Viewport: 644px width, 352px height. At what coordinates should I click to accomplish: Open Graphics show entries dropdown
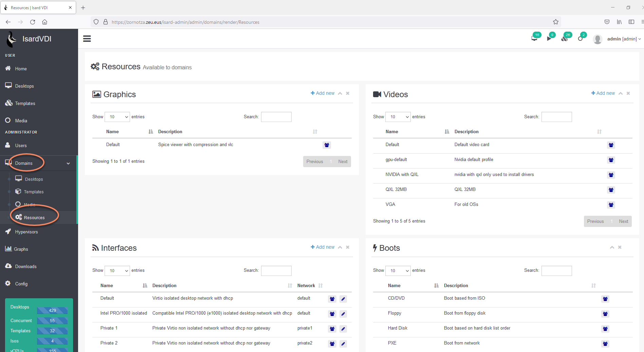tap(117, 117)
